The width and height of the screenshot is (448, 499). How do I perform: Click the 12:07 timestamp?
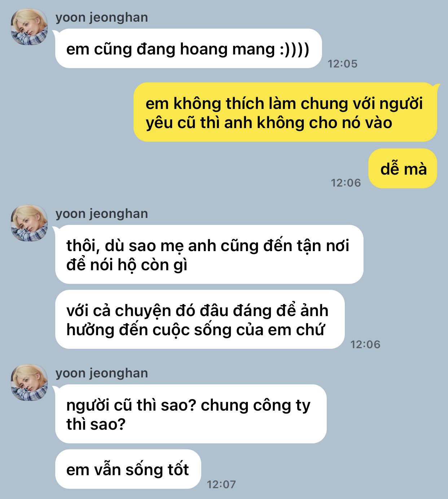click(221, 485)
